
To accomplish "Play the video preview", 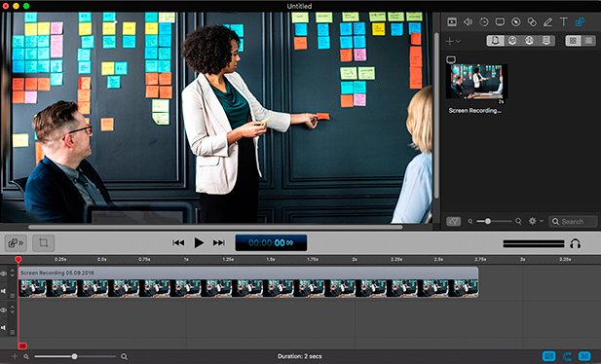I will click(199, 243).
